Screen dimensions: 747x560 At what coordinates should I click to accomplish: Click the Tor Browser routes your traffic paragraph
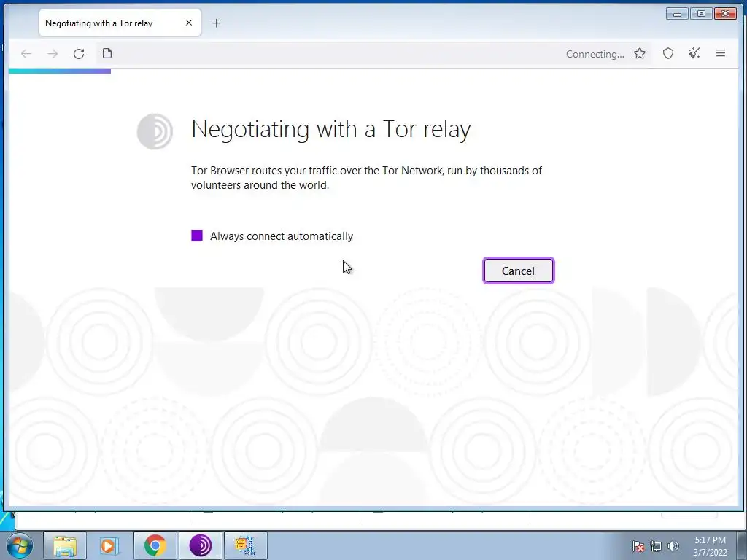(x=366, y=178)
